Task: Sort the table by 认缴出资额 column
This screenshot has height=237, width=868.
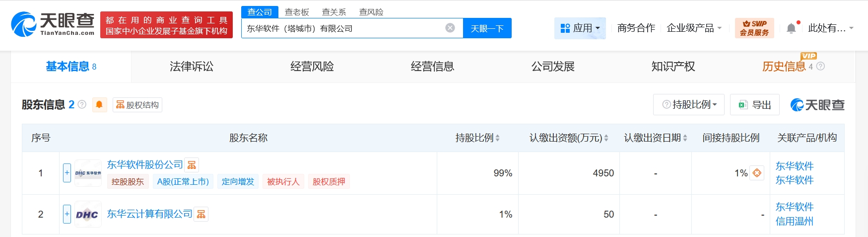Action: click(x=606, y=138)
